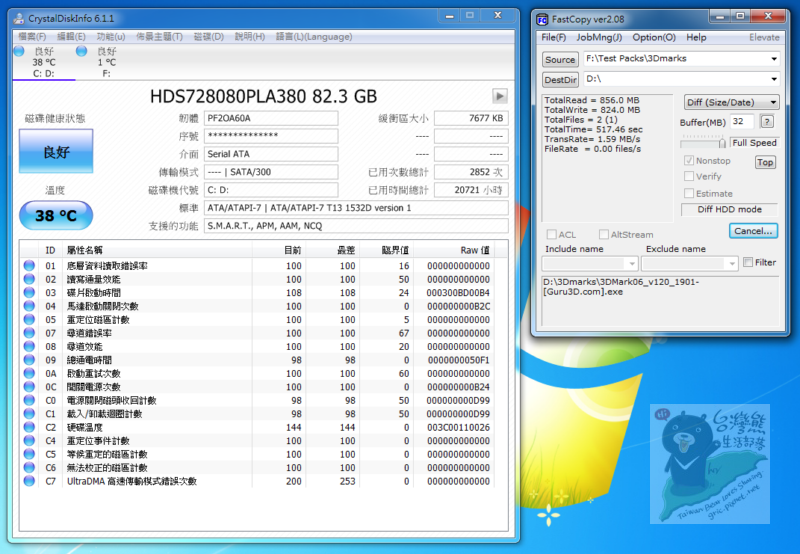
Task: Click status icon for attribute 01
Action: (x=29, y=266)
